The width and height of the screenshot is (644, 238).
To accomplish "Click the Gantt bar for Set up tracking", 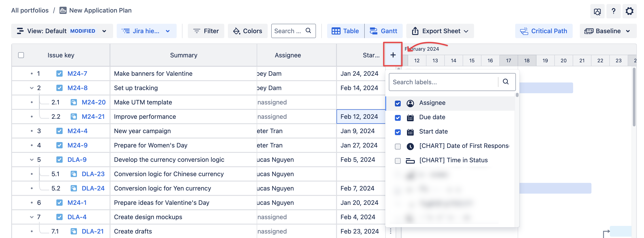I will tap(546, 88).
